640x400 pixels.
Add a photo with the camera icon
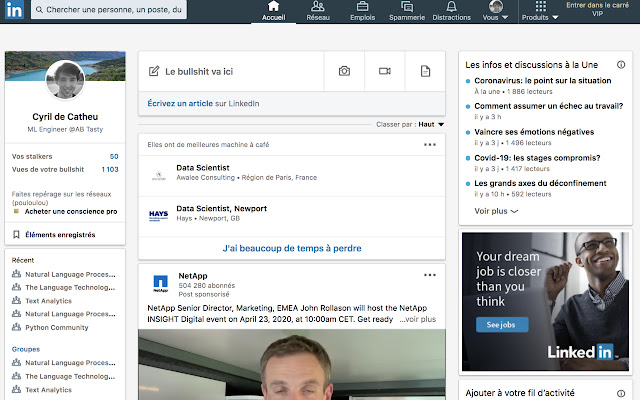pyautogui.click(x=344, y=71)
